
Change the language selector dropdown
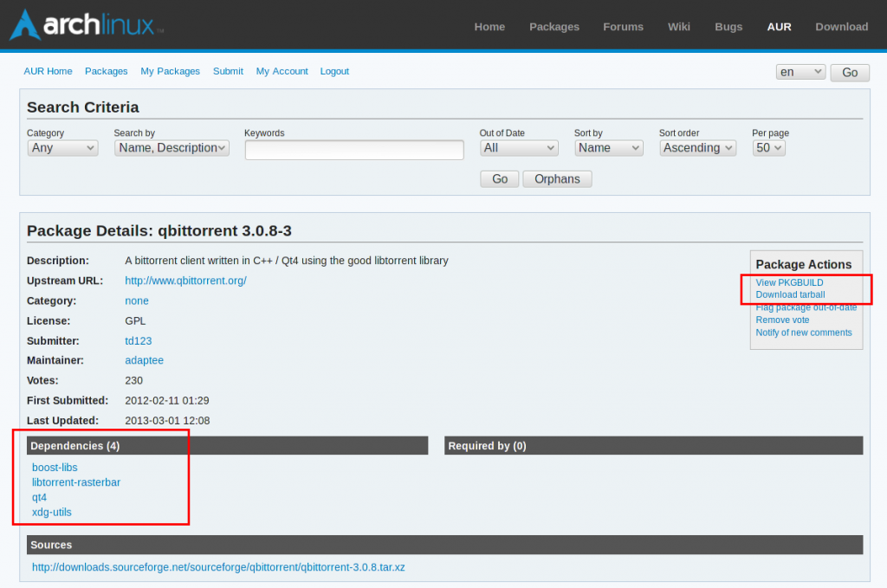pyautogui.click(x=800, y=71)
